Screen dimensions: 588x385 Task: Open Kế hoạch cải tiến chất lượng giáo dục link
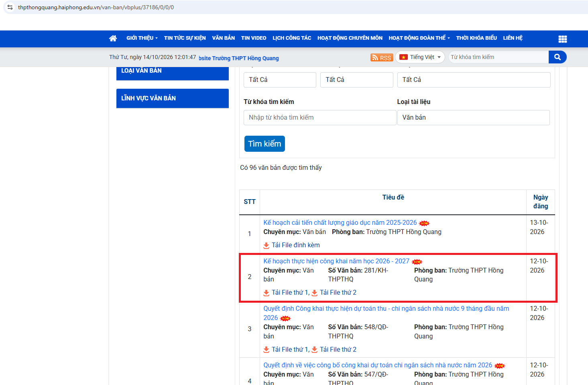coord(340,223)
